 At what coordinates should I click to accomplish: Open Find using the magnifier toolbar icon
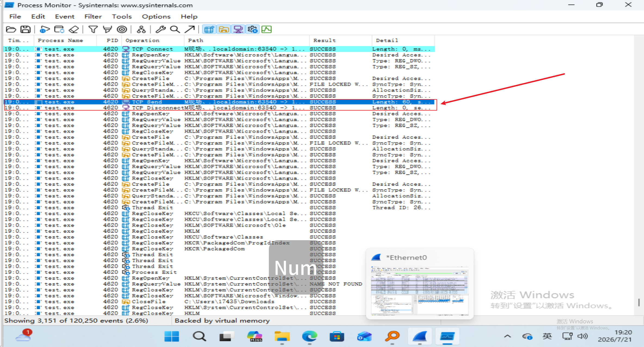[x=175, y=29]
